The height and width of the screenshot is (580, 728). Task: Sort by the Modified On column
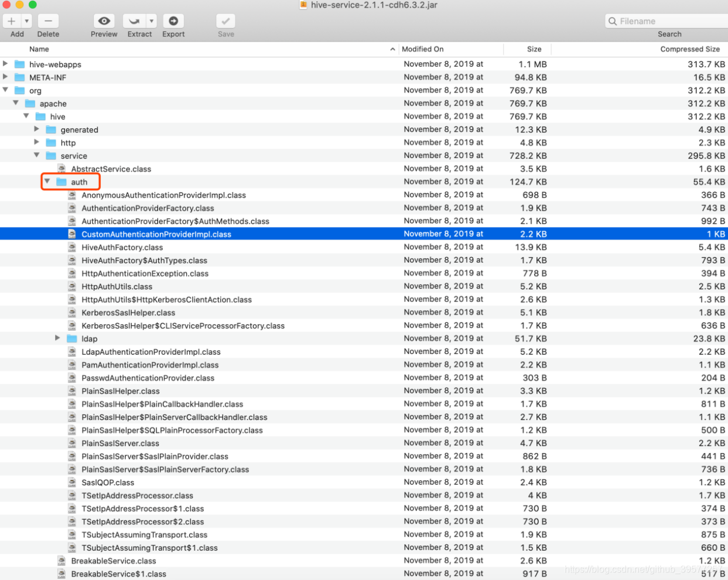(422, 49)
